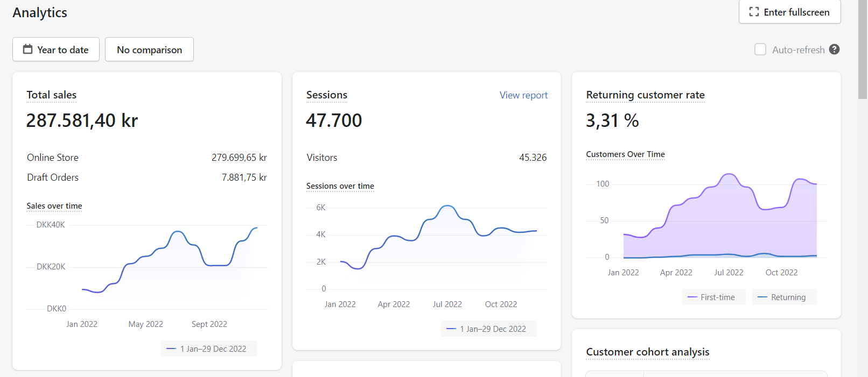Click the Customers Over Time label

[625, 154]
